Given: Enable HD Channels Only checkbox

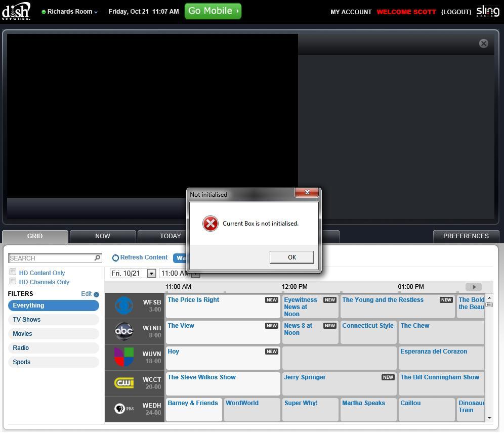Looking at the screenshot, I should [13, 281].
